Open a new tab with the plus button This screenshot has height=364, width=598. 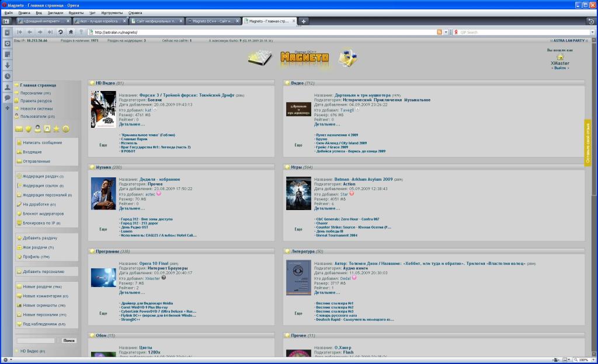pyautogui.click(x=304, y=22)
